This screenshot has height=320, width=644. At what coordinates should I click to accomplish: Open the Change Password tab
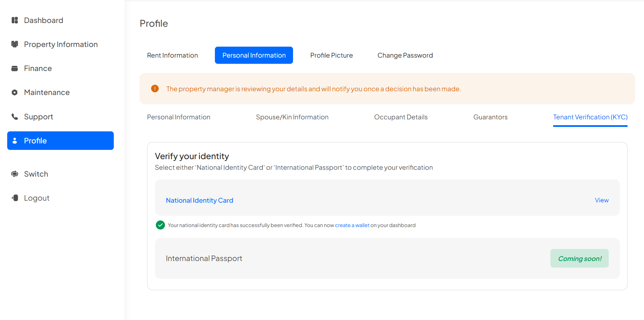click(405, 55)
